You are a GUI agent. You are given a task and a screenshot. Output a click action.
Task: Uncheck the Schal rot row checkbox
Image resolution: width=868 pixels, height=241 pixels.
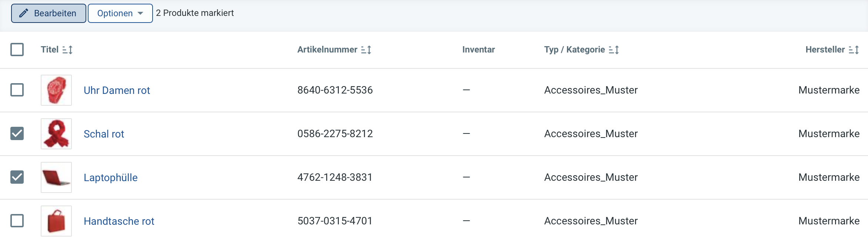(x=17, y=133)
